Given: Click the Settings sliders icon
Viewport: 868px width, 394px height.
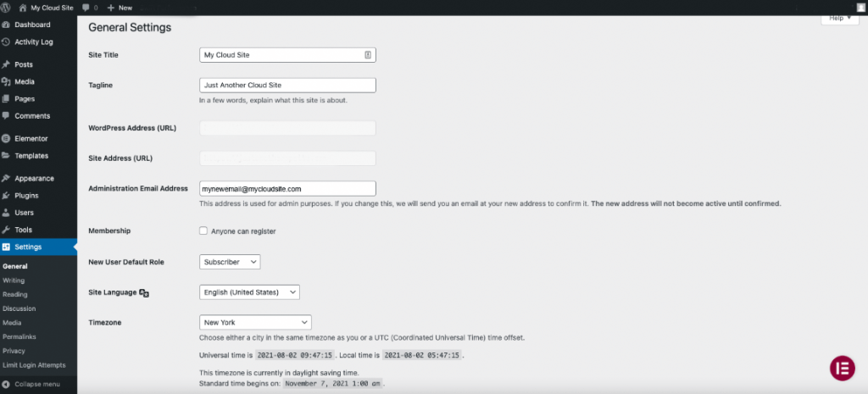Looking at the screenshot, I should coord(6,247).
